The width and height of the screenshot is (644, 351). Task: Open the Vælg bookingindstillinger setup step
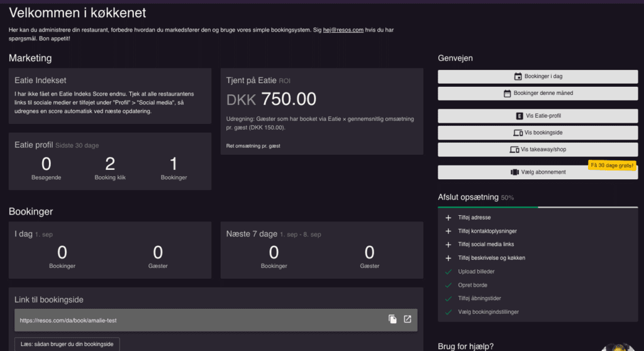[x=488, y=312]
